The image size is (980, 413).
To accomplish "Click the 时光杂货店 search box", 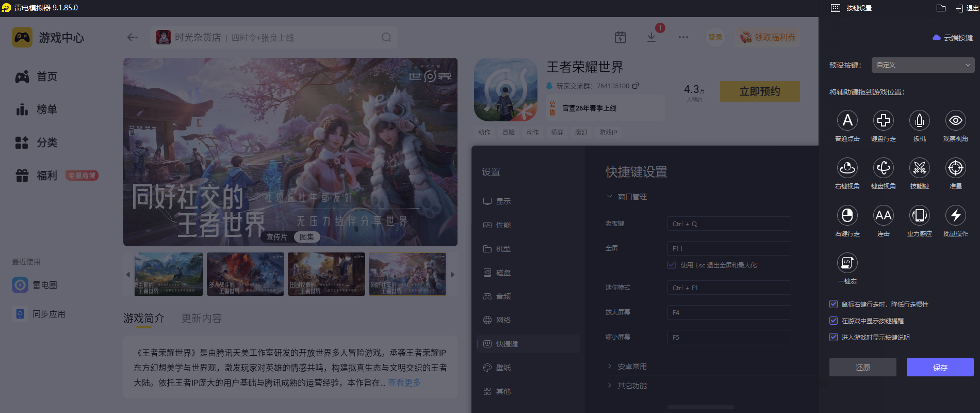I will (274, 38).
